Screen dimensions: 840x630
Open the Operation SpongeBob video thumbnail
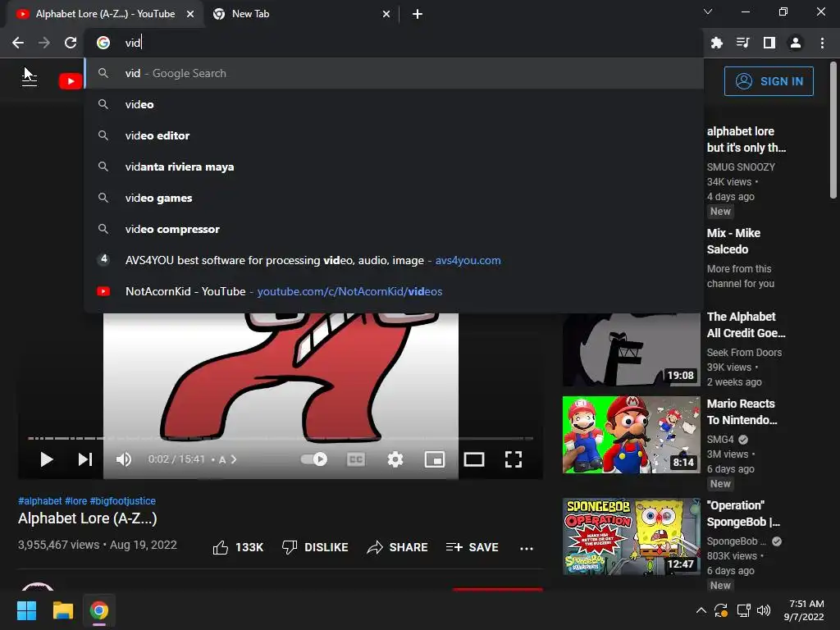click(x=631, y=536)
